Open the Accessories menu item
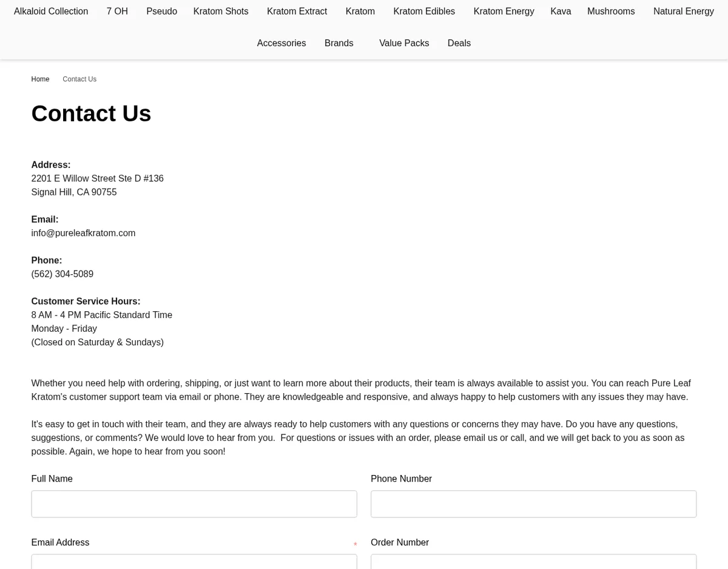Viewport: 728px width, 569px height. click(x=281, y=43)
